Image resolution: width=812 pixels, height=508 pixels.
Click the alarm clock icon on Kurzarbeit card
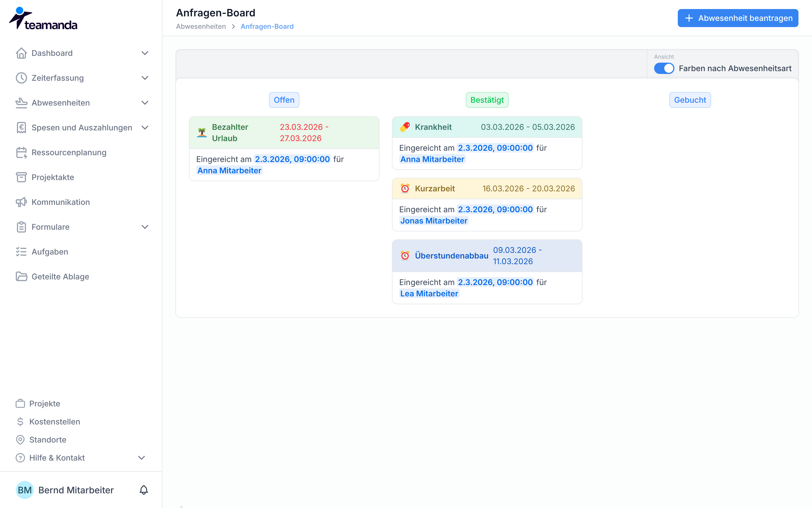click(405, 189)
